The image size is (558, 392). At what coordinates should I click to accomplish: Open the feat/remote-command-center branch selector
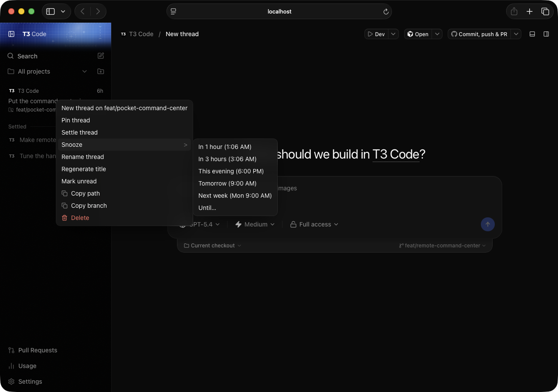[442, 246]
